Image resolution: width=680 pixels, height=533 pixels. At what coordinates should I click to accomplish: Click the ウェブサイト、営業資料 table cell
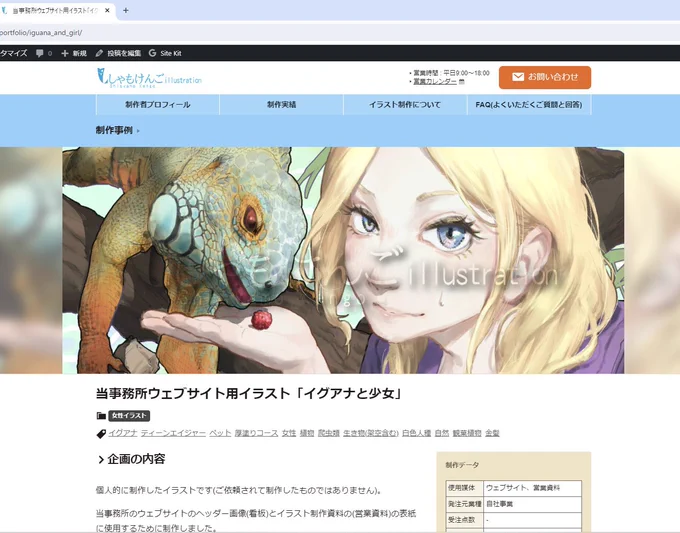pos(532,488)
